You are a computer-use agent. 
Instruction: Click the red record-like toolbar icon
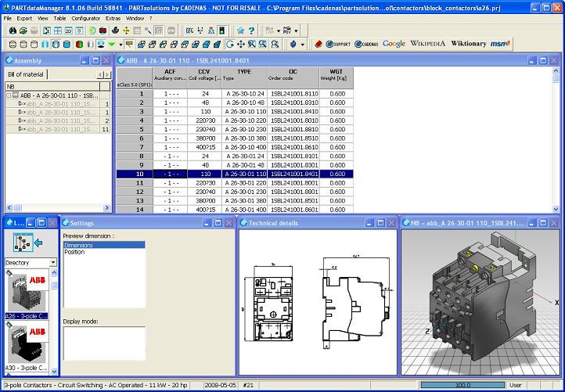(103, 31)
